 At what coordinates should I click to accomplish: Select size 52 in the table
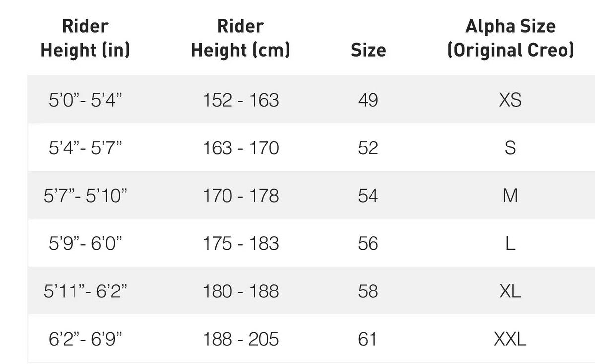tap(368, 148)
